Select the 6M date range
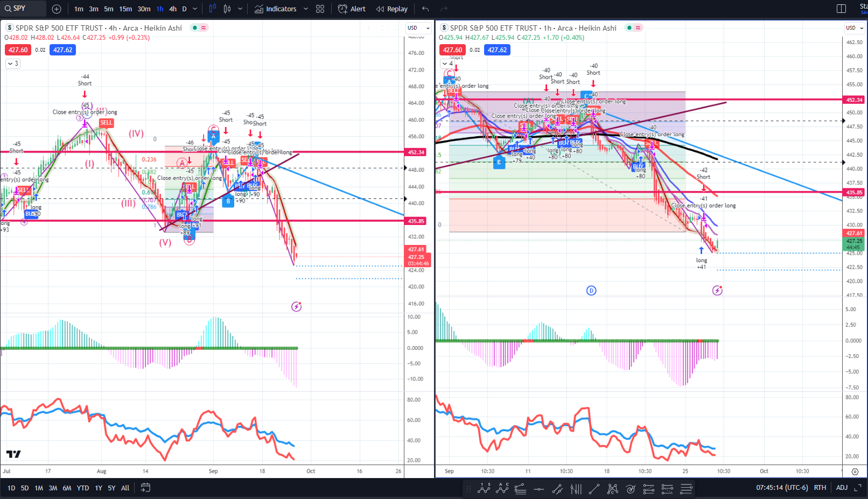This screenshot has height=499, width=868. point(67,488)
